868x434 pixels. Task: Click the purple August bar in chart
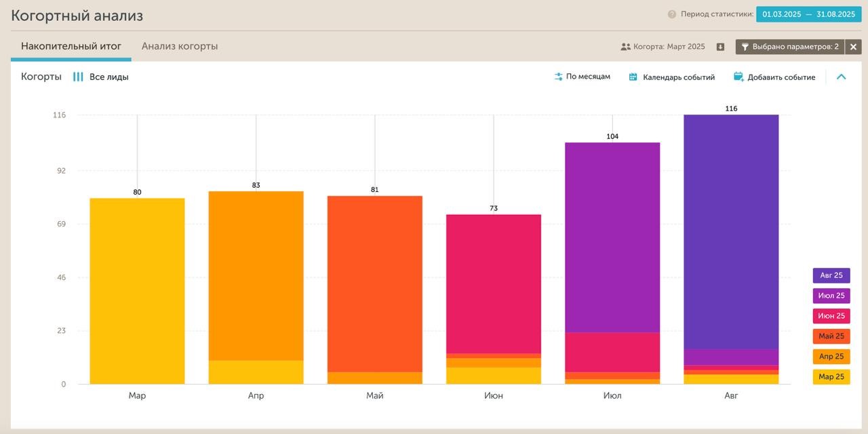[x=731, y=231]
